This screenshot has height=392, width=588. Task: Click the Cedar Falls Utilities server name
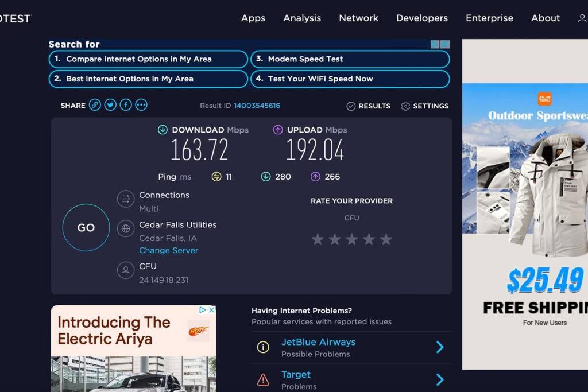click(x=178, y=225)
